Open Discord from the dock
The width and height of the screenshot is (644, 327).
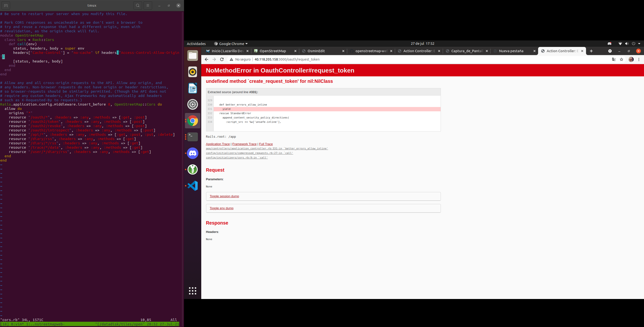[192, 153]
